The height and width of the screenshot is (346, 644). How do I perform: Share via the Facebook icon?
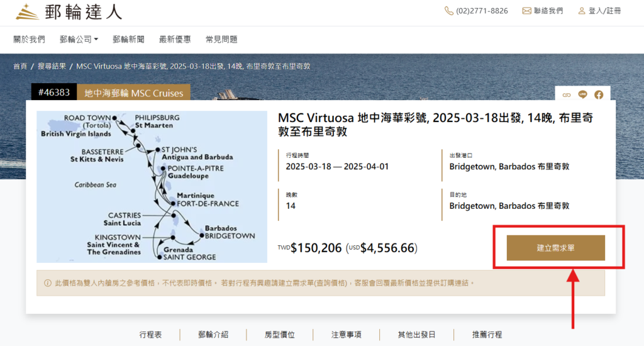click(x=599, y=95)
